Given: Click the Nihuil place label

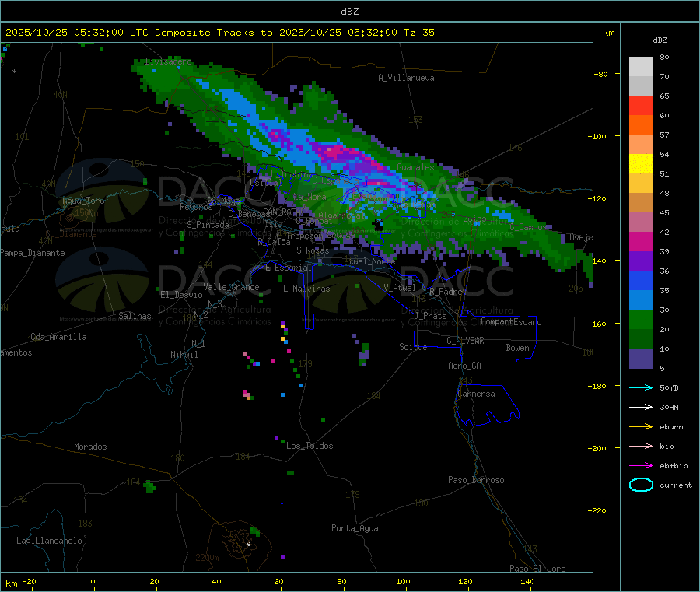Looking at the screenshot, I should tap(184, 355).
